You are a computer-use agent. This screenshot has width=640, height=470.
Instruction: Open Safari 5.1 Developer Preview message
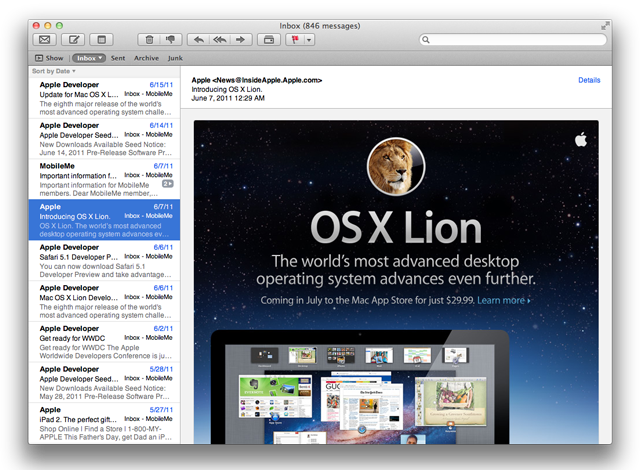pos(104,260)
